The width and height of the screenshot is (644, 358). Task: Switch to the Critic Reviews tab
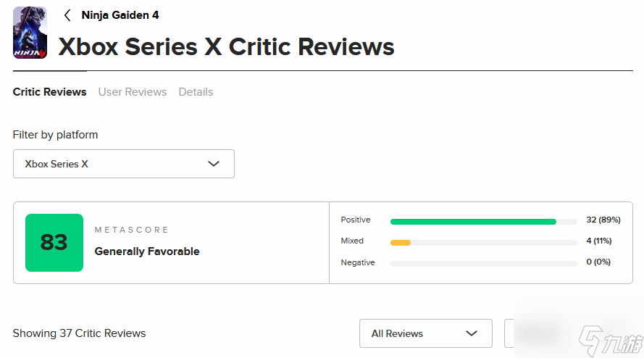tap(49, 92)
